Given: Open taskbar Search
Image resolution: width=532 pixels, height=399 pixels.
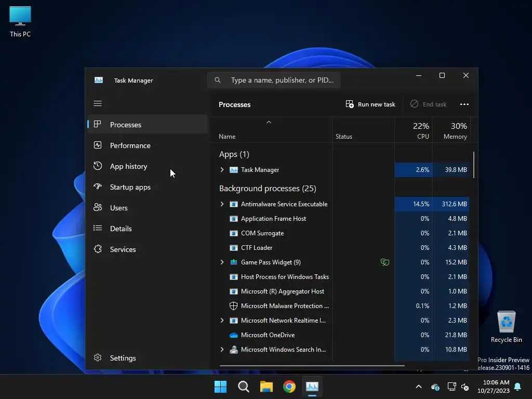Looking at the screenshot, I should tap(244, 387).
